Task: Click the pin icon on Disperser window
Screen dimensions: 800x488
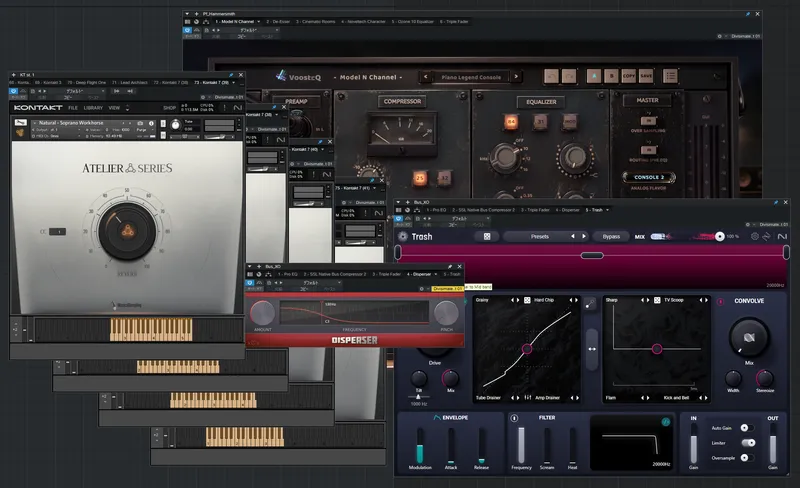Action: (x=449, y=266)
